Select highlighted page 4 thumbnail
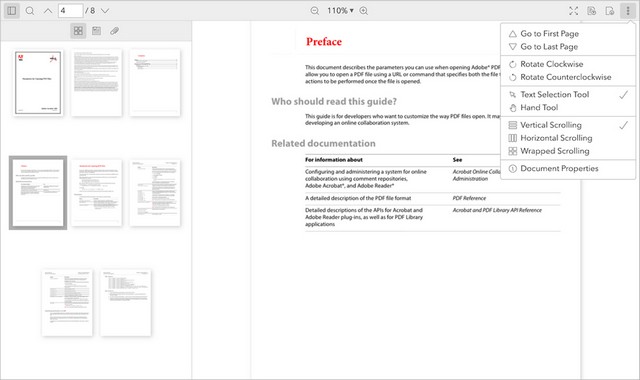The width and height of the screenshot is (640, 380). [x=38, y=193]
